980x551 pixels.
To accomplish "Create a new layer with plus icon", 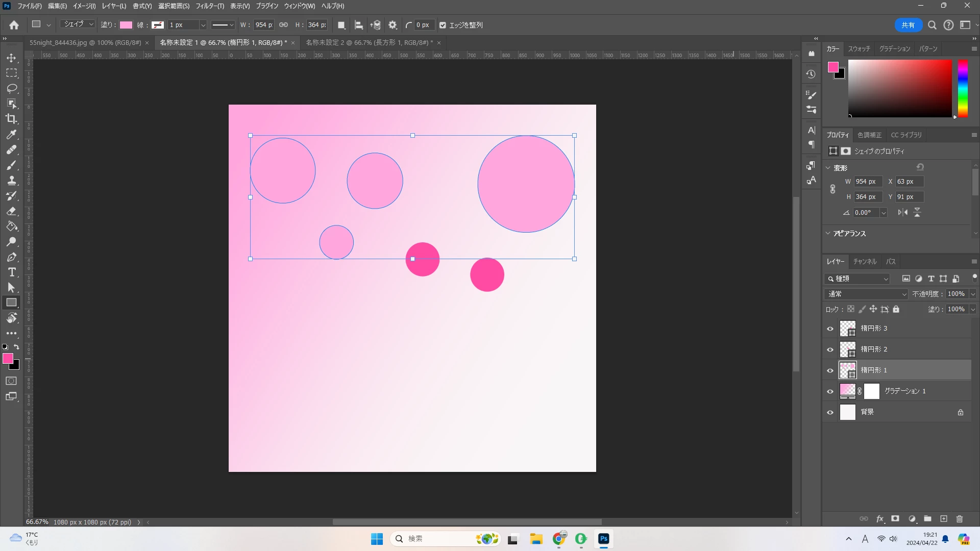I will coord(944,518).
